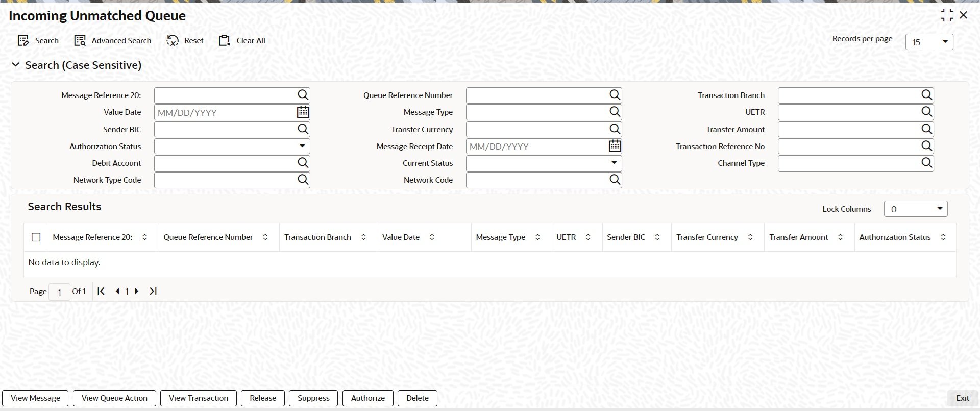980x411 pixels.
Task: Jump to last page of results
Action: pyautogui.click(x=153, y=291)
